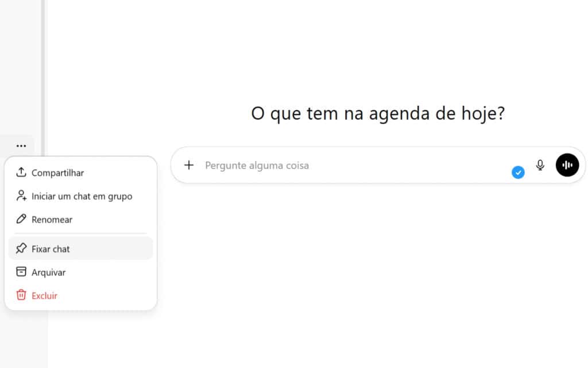Click the pencil icon next to Renomear
The image size is (588, 368).
(x=22, y=219)
